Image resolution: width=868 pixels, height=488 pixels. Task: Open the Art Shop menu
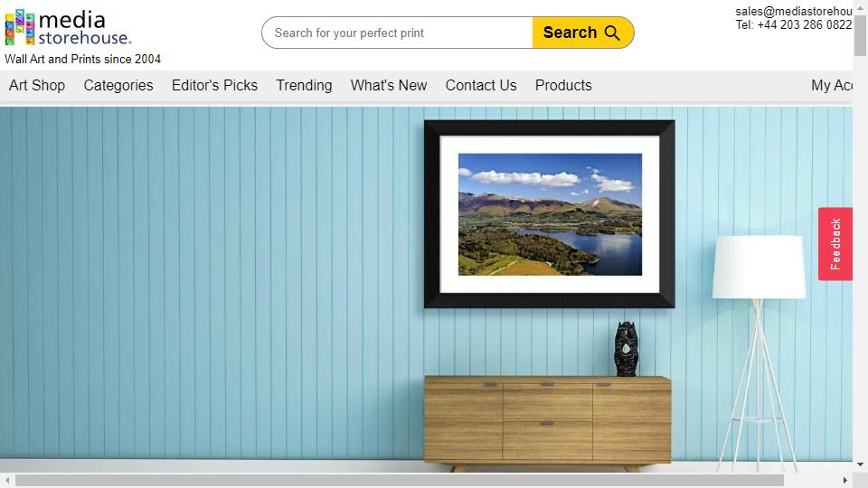pyautogui.click(x=37, y=85)
